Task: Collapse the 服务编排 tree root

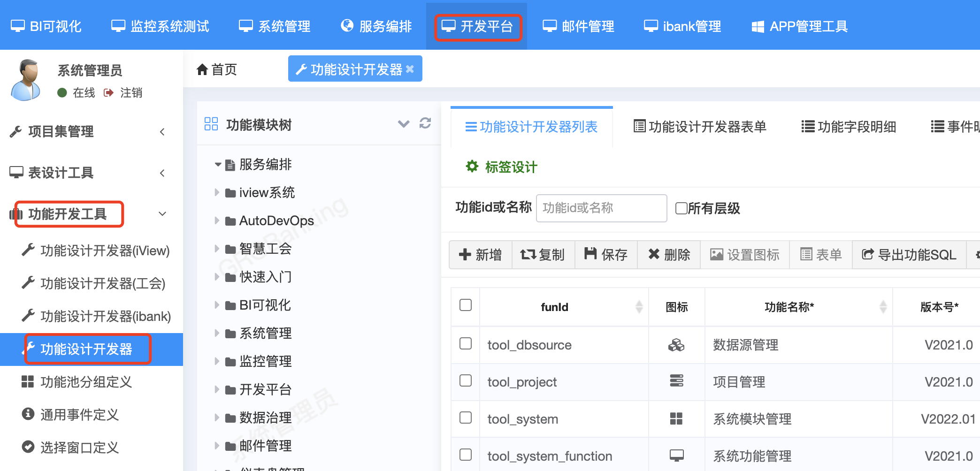Action: [218, 165]
